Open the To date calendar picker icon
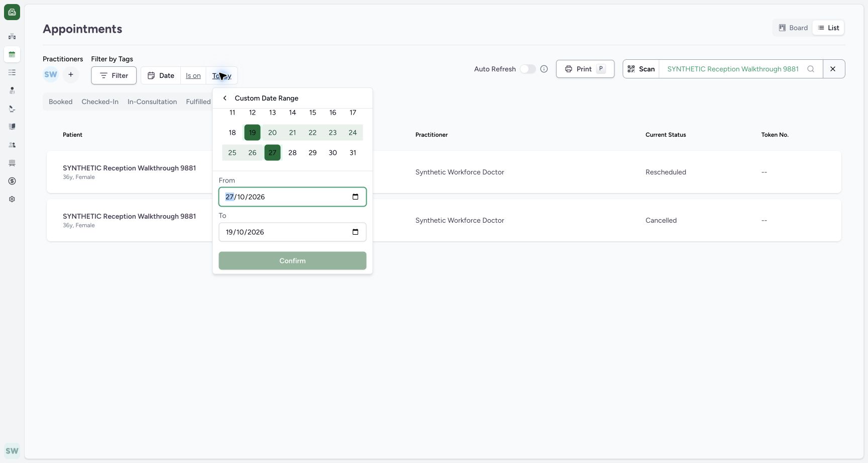 tap(356, 232)
